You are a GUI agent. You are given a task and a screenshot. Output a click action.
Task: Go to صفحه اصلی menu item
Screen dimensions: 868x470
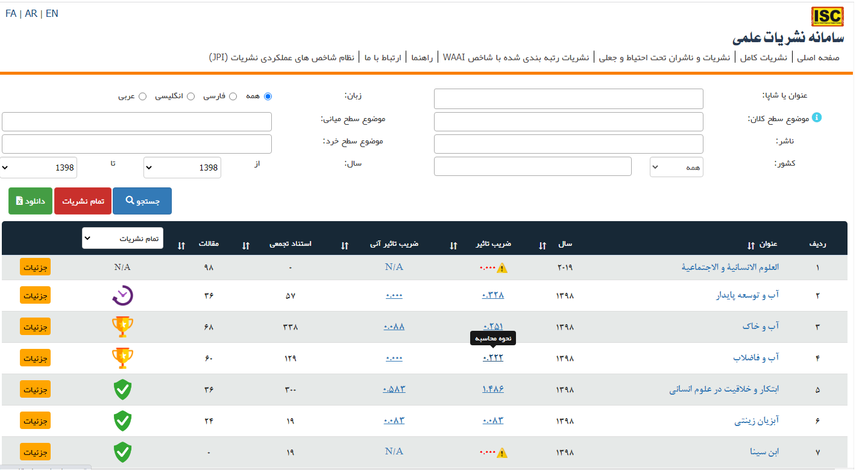coord(818,58)
